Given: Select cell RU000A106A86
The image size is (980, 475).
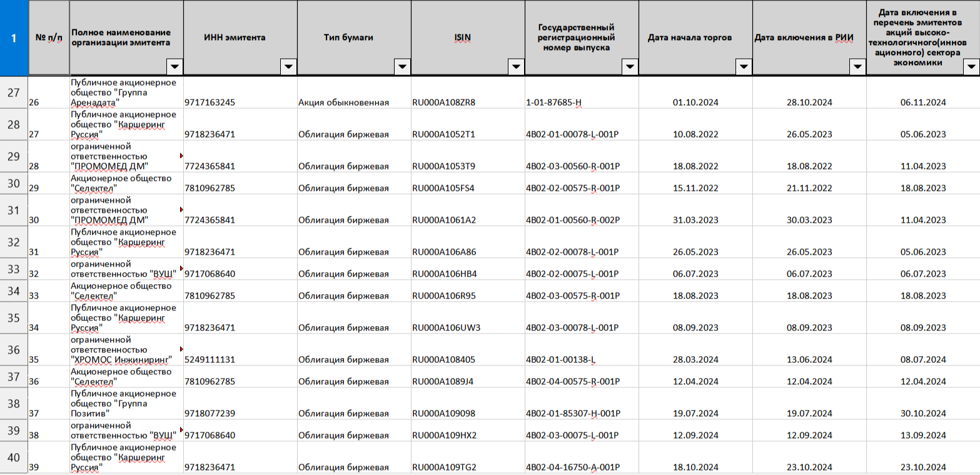Looking at the screenshot, I should [x=468, y=242].
